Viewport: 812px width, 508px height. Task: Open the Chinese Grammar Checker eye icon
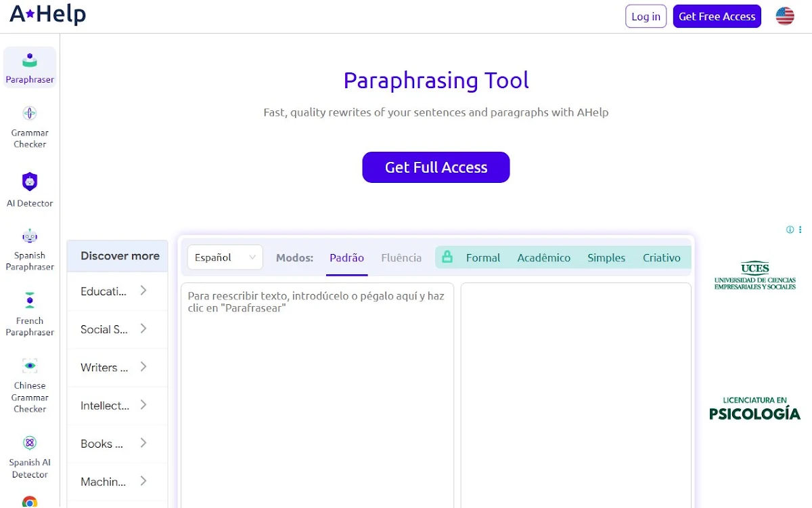pos(30,366)
